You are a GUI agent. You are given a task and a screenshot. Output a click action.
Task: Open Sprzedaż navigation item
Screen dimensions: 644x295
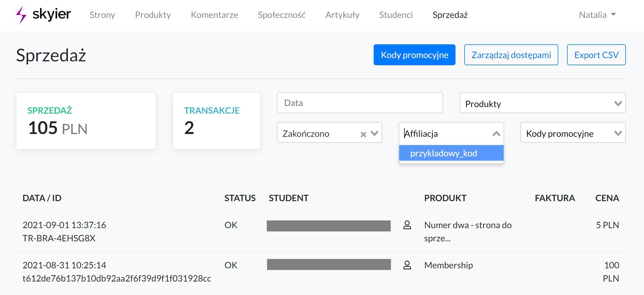pyautogui.click(x=450, y=15)
